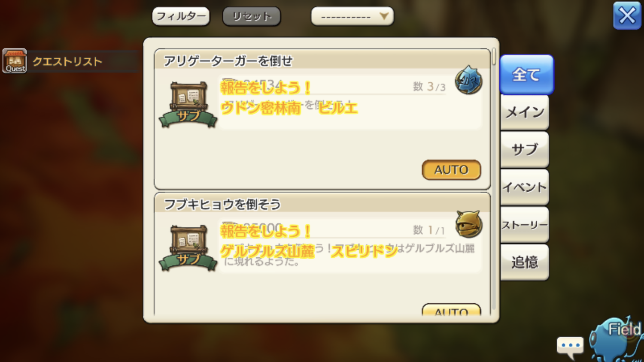The height and width of the screenshot is (362, 644).
Task: Open the chat speech bubble
Action: [x=570, y=347]
